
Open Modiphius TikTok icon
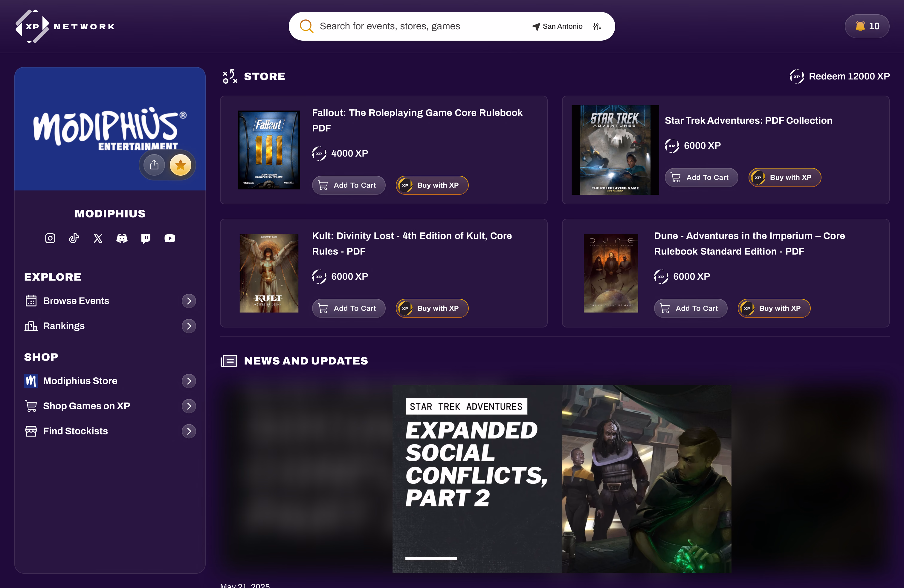(x=74, y=238)
